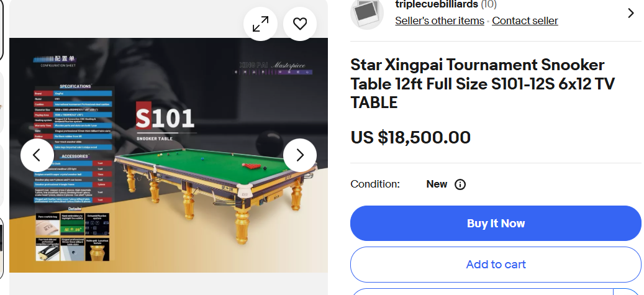This screenshot has height=295, width=644.
Task: Click the Add to cart button
Action: point(496,265)
